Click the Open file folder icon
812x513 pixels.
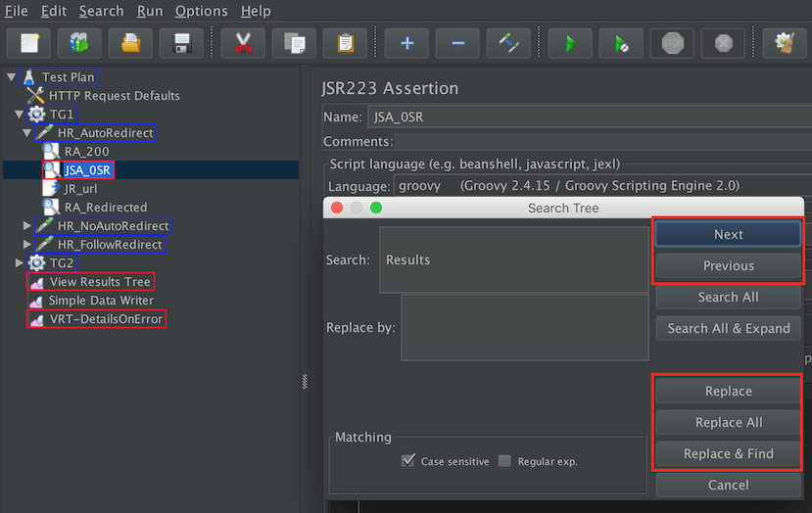point(130,43)
